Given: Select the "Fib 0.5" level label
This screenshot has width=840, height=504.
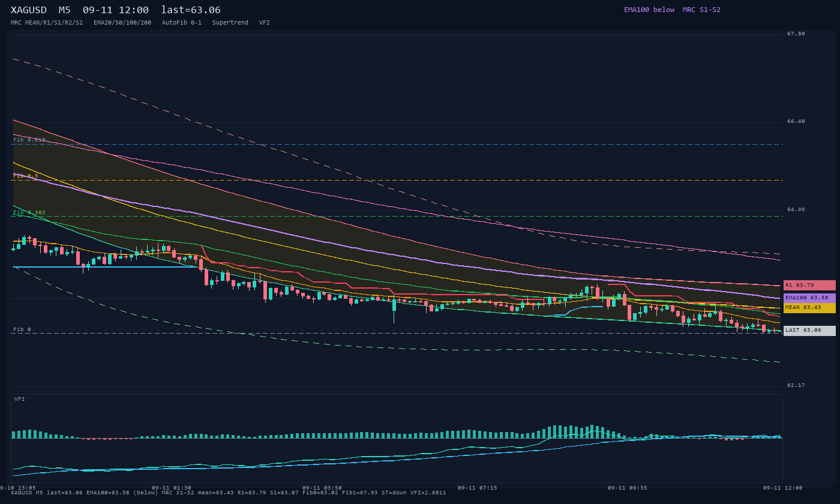Looking at the screenshot, I should pos(26,176).
